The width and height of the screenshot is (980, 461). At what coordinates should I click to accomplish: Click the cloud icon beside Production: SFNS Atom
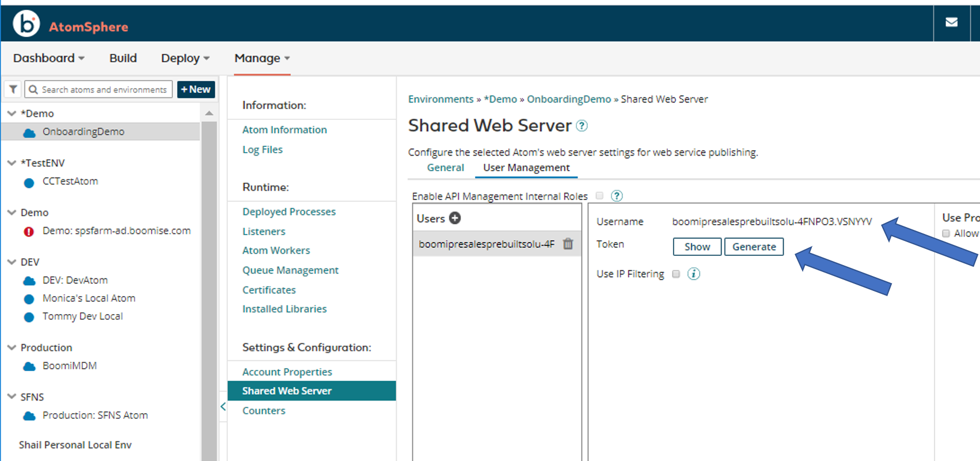click(29, 416)
